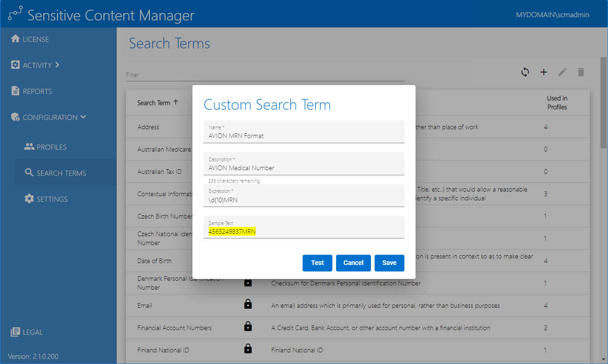The height and width of the screenshot is (364, 608).
Task: Click the Search Term column header
Action: click(x=153, y=103)
